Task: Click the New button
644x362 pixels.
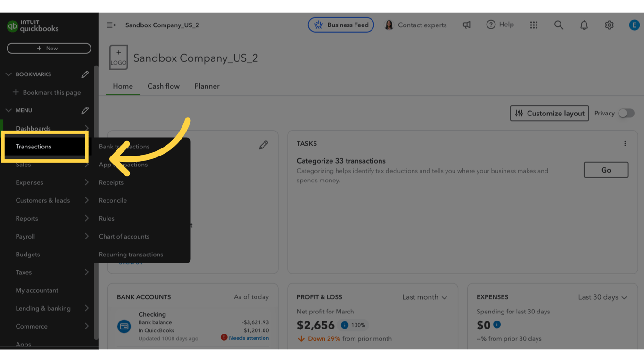Action: pyautogui.click(x=49, y=49)
